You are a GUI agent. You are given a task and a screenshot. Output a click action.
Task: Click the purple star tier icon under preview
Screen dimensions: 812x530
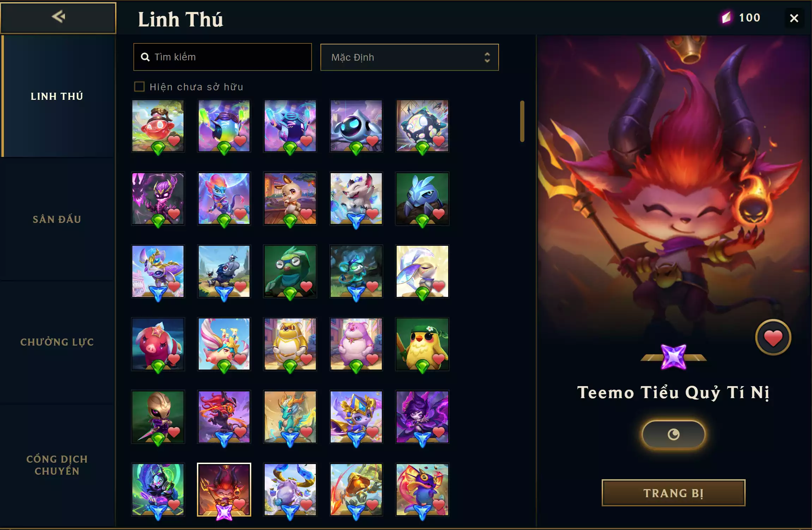pyautogui.click(x=673, y=357)
